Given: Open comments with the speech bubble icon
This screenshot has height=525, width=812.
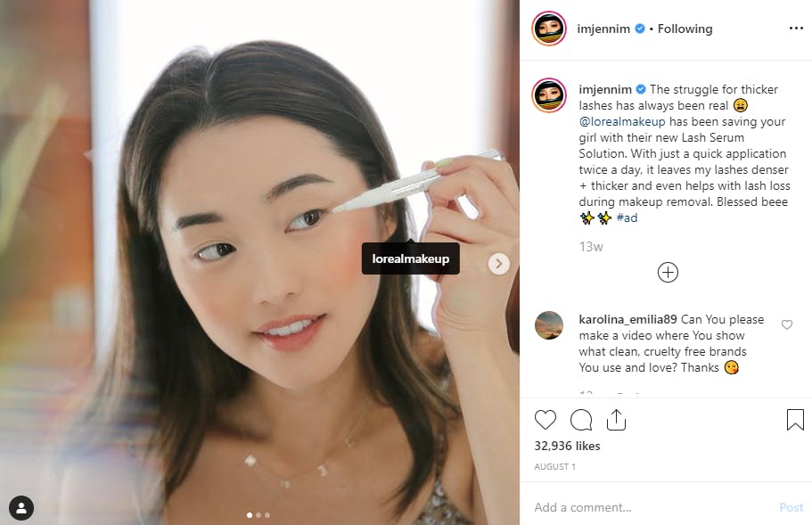Looking at the screenshot, I should [x=581, y=420].
